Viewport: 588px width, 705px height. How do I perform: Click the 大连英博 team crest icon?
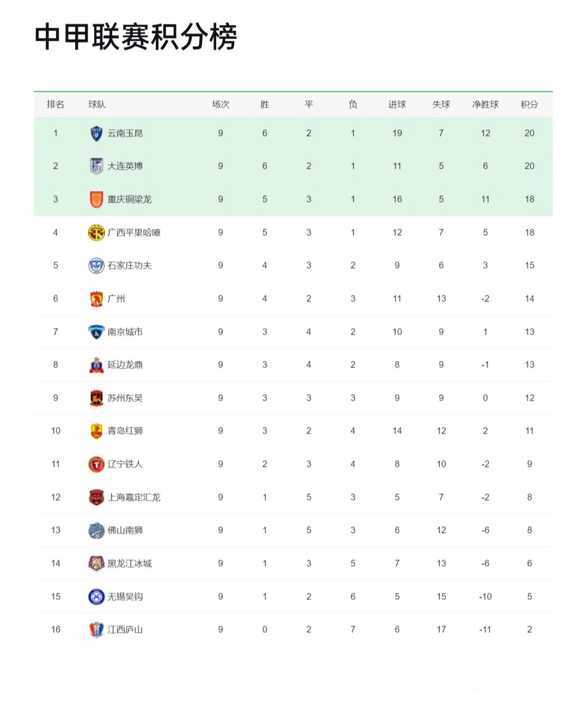(96, 166)
